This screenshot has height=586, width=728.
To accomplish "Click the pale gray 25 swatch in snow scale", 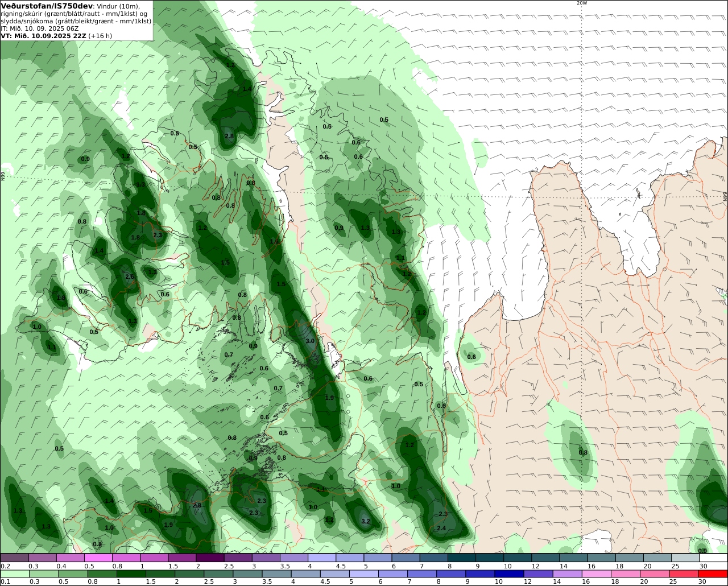I will (686, 558).
